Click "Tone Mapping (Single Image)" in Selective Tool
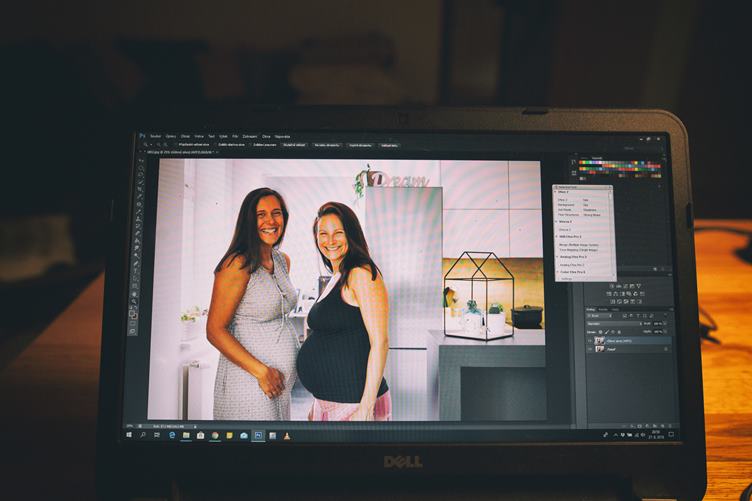 click(578, 250)
